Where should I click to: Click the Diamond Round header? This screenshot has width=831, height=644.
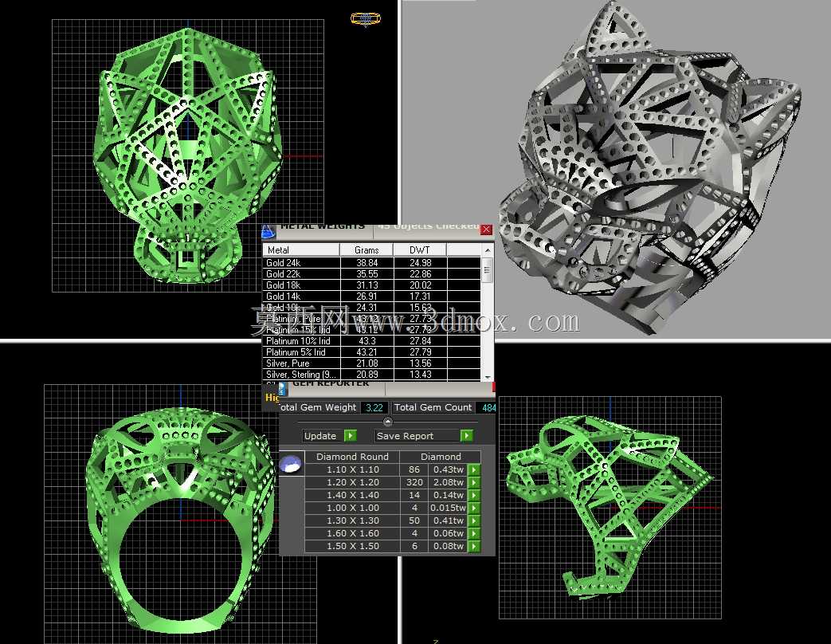(x=352, y=457)
